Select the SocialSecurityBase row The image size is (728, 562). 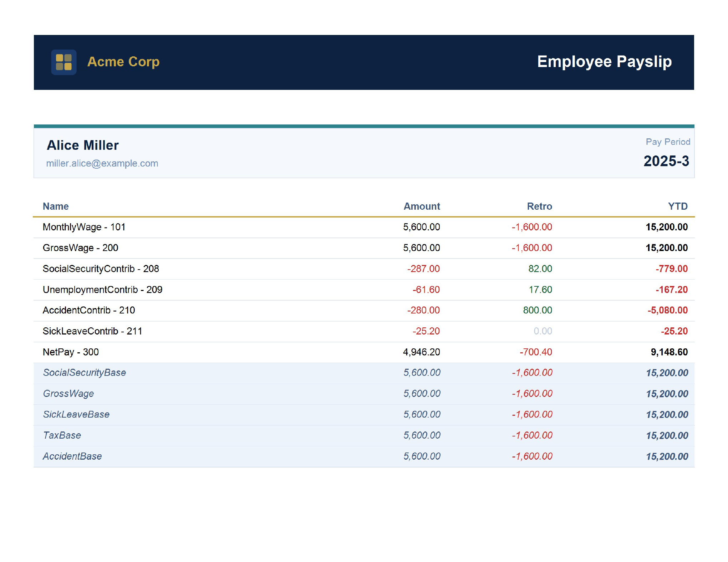tap(85, 373)
